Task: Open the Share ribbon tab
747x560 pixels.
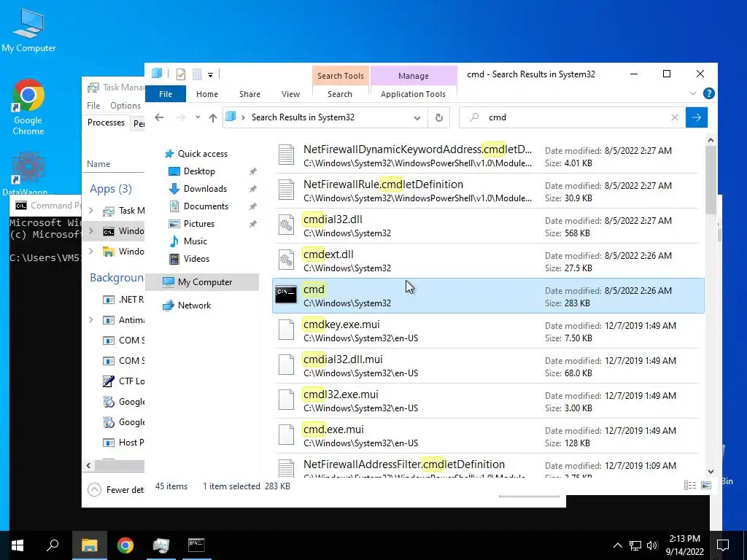Action: tap(249, 94)
